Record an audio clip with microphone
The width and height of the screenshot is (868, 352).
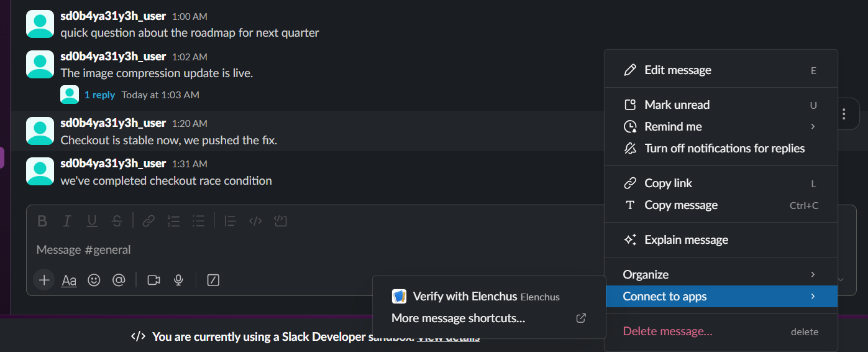[x=178, y=280]
